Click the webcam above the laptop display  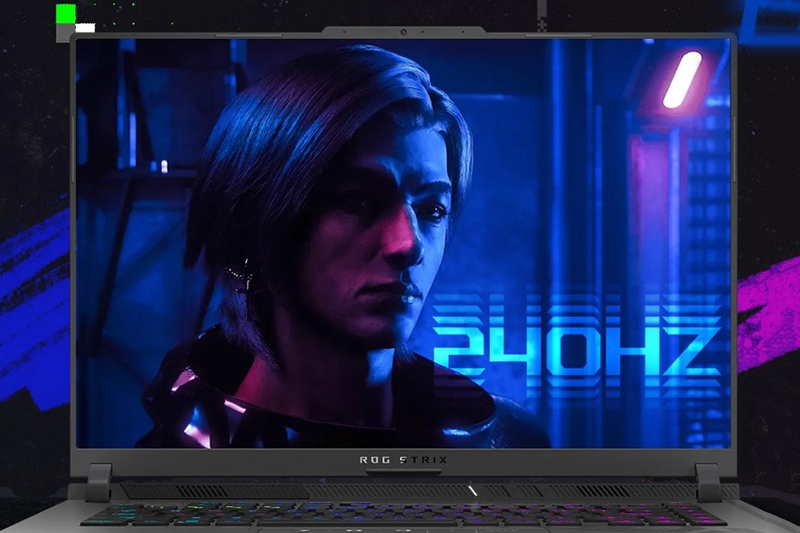click(x=403, y=32)
